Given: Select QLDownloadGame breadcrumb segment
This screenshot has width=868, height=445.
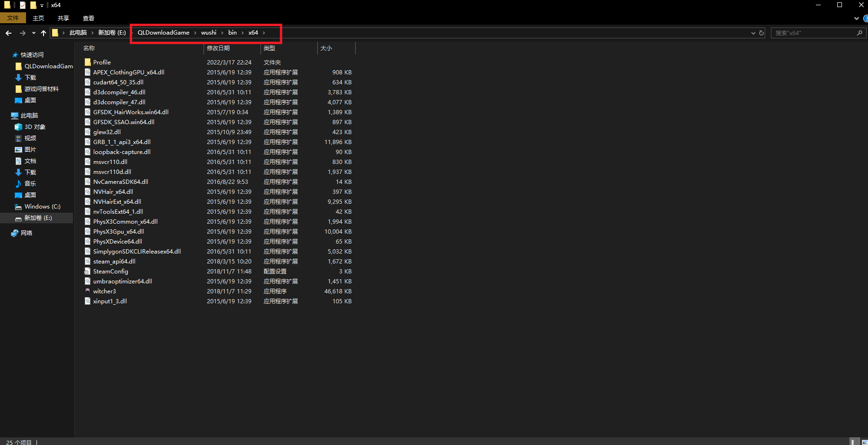Looking at the screenshot, I should 163,33.
